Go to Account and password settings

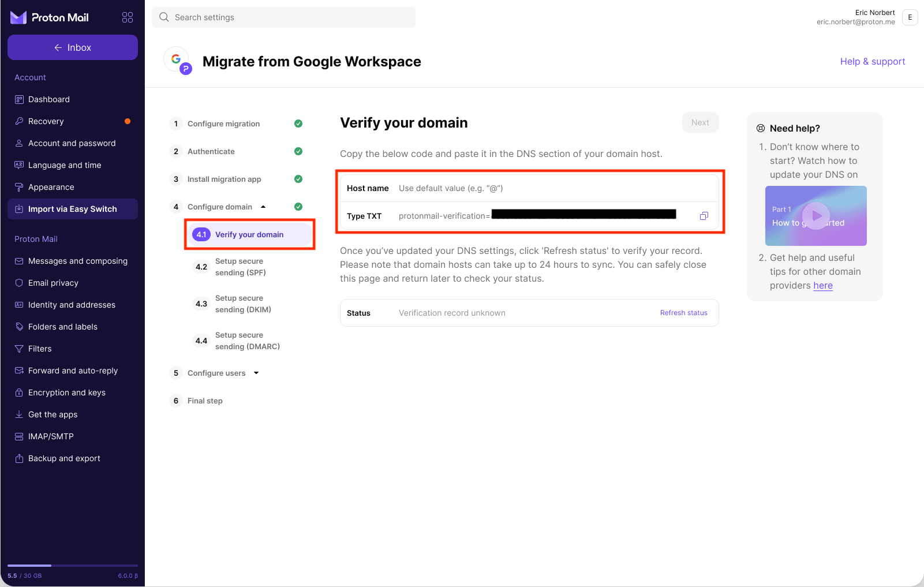coord(73,143)
